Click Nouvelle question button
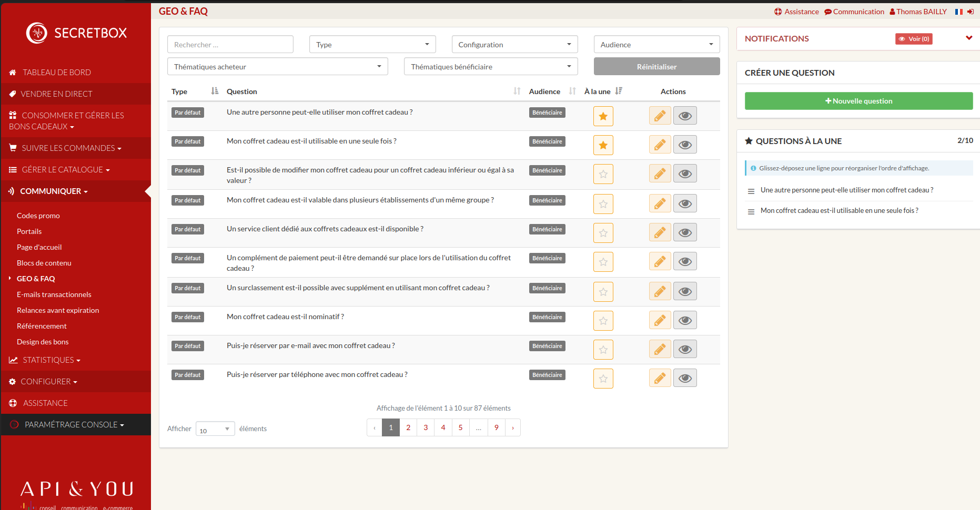 tap(858, 101)
